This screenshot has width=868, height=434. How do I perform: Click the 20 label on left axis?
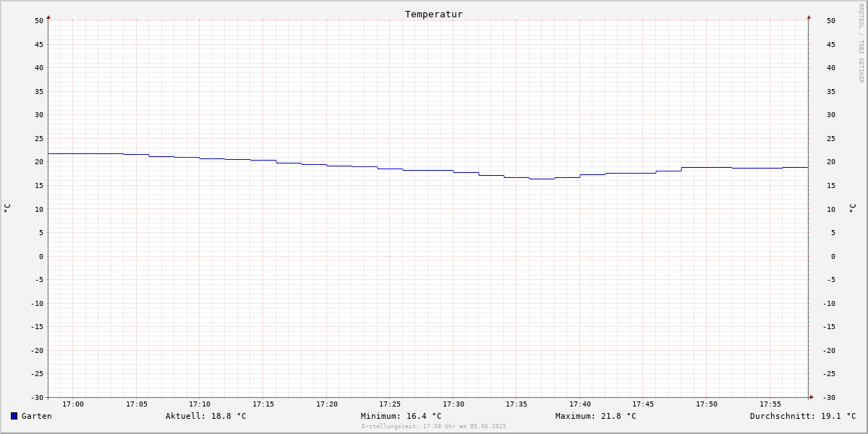click(x=39, y=162)
